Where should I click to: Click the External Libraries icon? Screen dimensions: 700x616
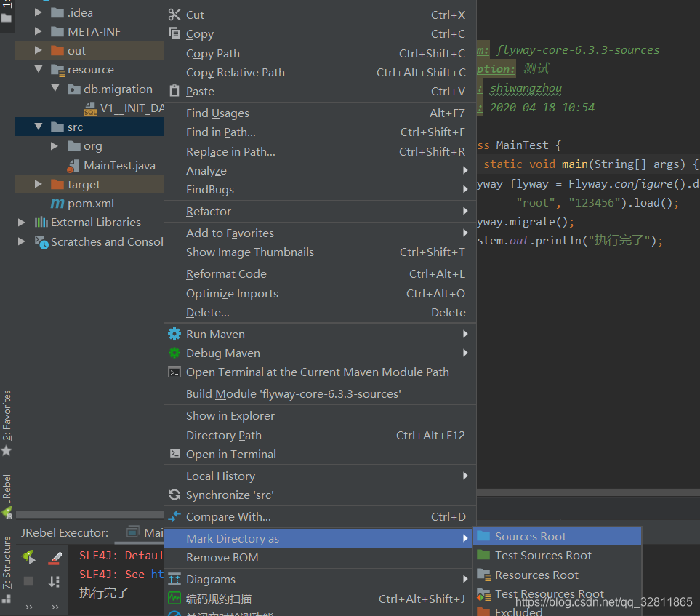pyautogui.click(x=41, y=222)
